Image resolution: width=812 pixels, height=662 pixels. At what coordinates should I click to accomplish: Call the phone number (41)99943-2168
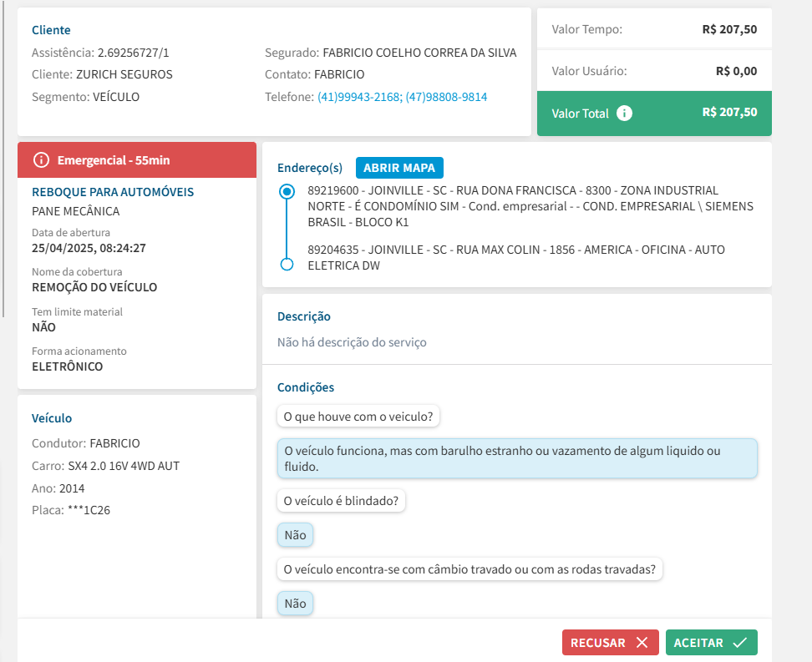pyautogui.click(x=359, y=97)
